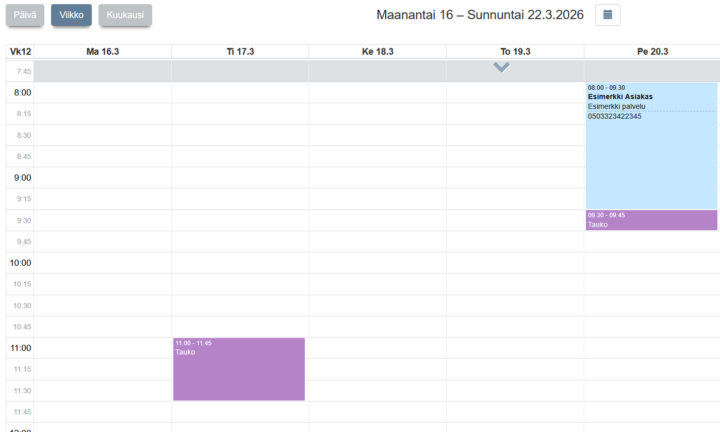Expand the all-day row chevron

(501, 68)
